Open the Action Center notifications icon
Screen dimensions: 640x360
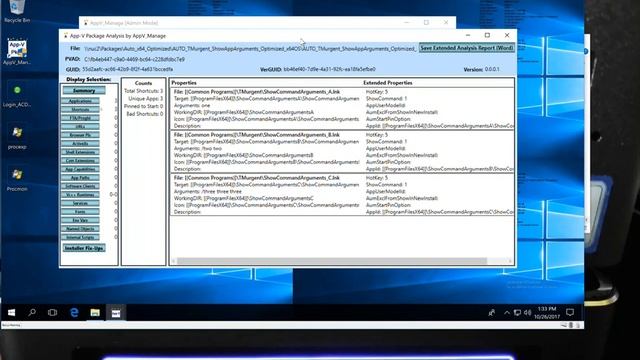[570, 313]
